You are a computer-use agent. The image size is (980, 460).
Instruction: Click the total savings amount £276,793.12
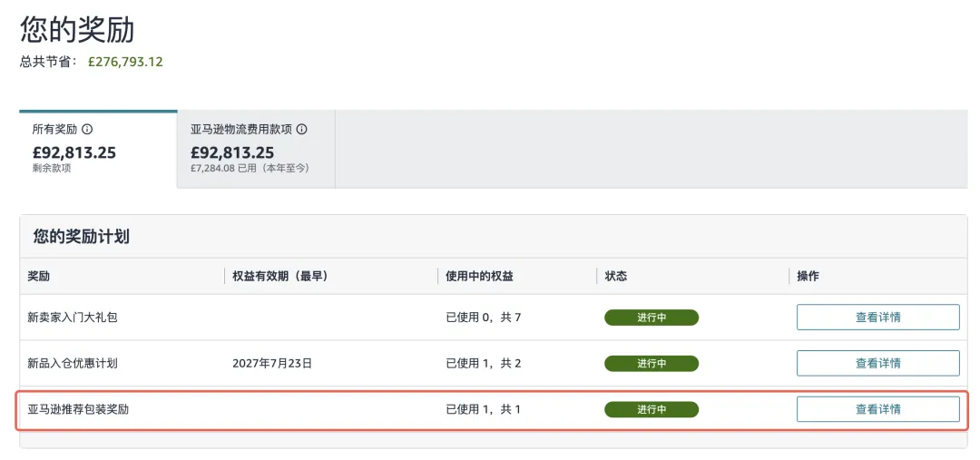tap(125, 63)
